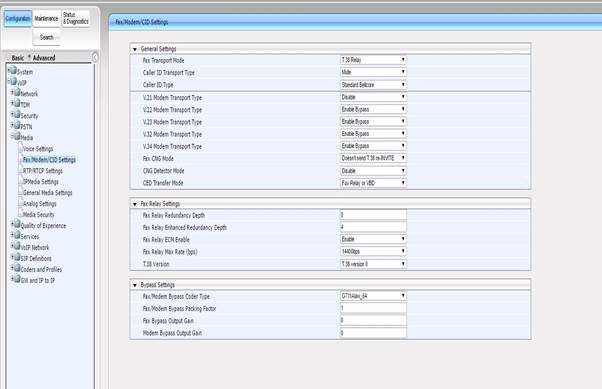
Task: Click the Fax/Modem/CID Settings page title
Action: [142, 22]
